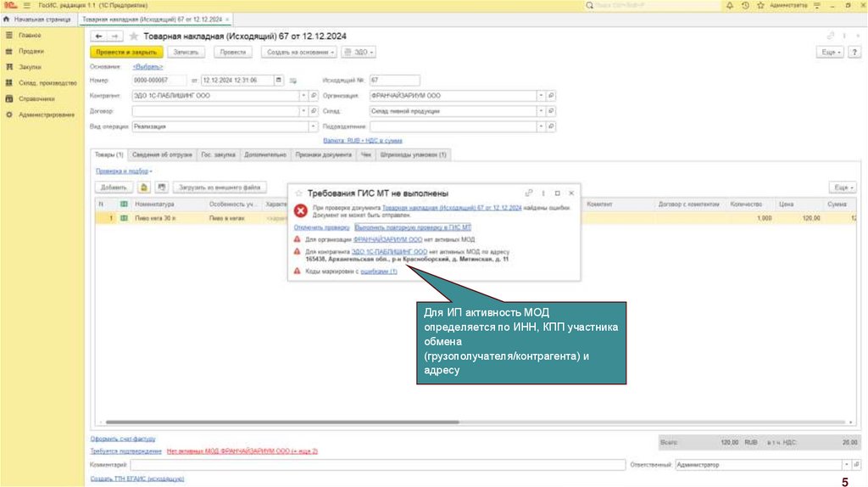Click Создать ТТН ЕГАИС (исходящую) link
This screenshot has width=868, height=487.
click(137, 479)
